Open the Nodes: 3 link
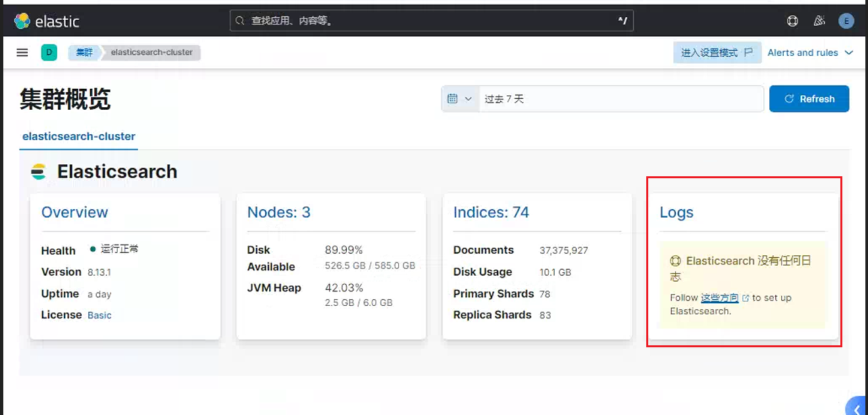This screenshot has height=415, width=868. pyautogui.click(x=279, y=212)
